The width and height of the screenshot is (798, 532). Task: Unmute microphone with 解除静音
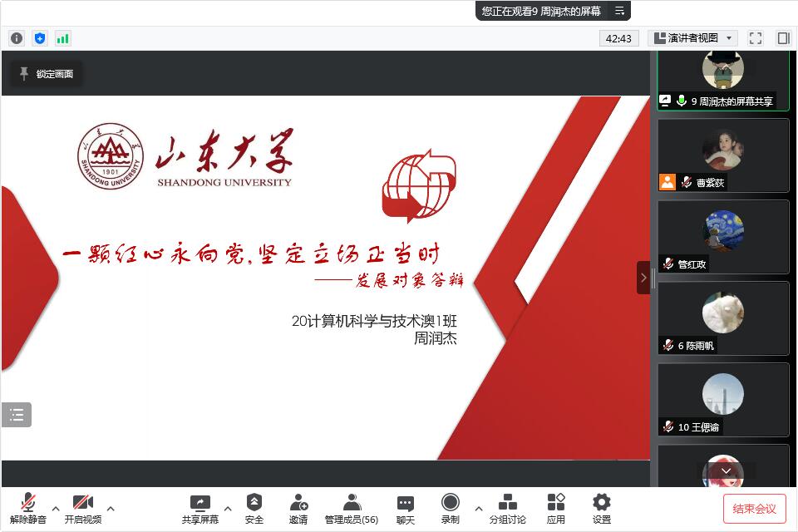tap(28, 508)
